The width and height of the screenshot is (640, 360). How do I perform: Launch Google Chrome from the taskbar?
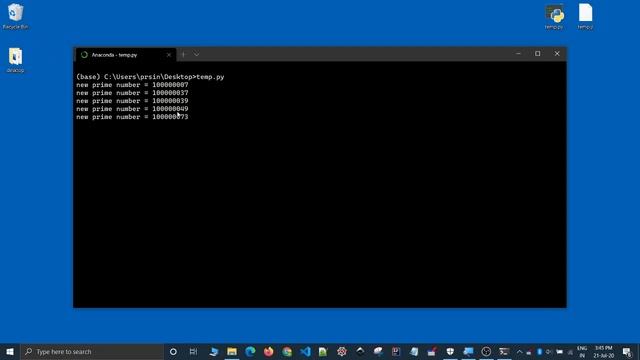pos(287,351)
